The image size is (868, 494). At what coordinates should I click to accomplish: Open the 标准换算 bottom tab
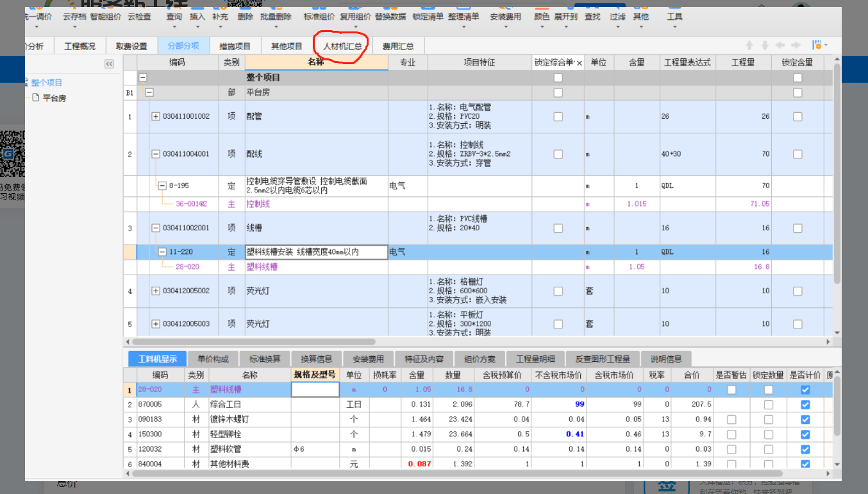[x=265, y=359]
